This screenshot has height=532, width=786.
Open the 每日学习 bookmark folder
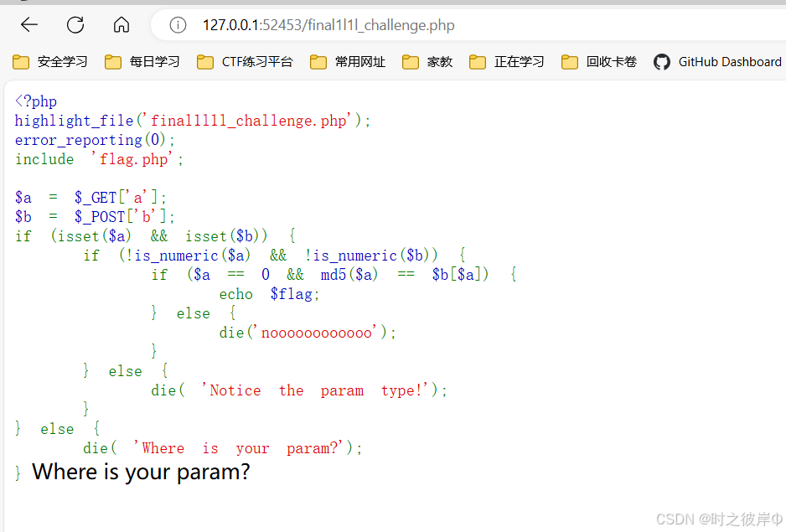click(x=142, y=62)
